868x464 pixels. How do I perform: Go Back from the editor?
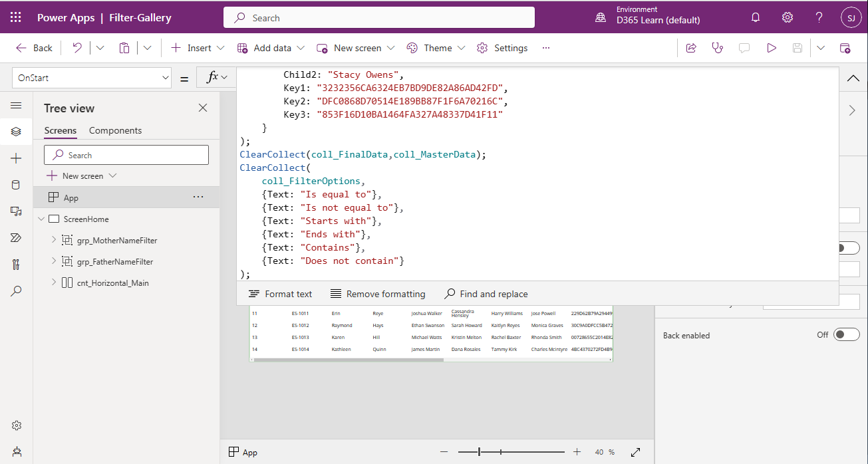pos(34,48)
